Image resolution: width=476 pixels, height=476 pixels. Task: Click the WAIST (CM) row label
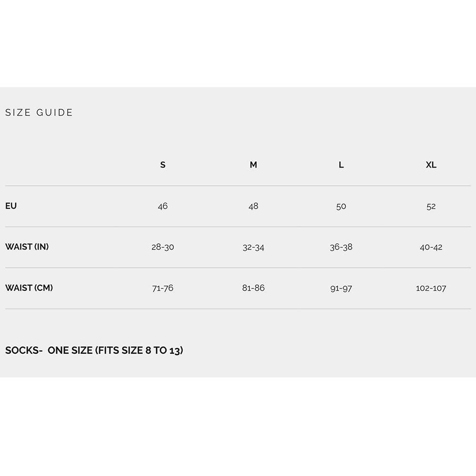click(x=29, y=288)
